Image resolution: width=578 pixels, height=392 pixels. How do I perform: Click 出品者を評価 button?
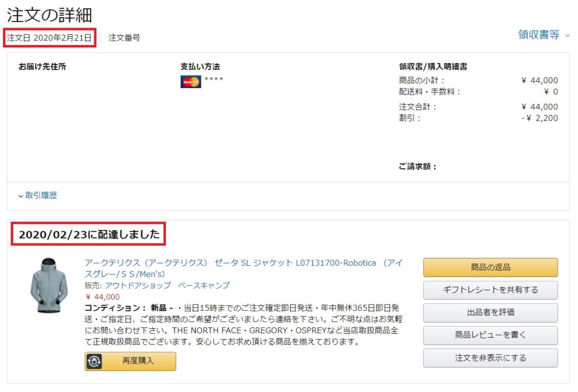[491, 312]
